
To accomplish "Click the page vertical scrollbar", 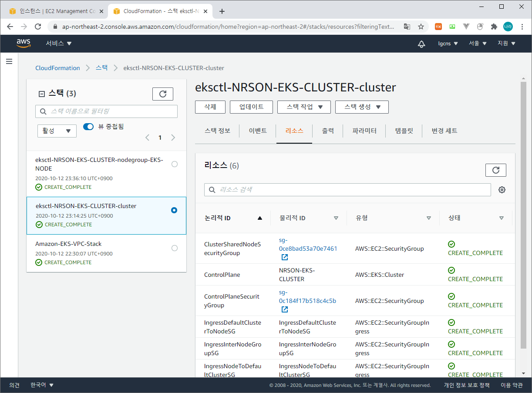I will (524, 215).
